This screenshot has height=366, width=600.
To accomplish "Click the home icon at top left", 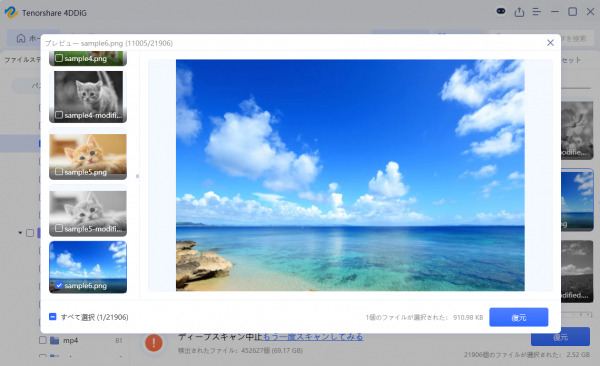I will (21, 38).
